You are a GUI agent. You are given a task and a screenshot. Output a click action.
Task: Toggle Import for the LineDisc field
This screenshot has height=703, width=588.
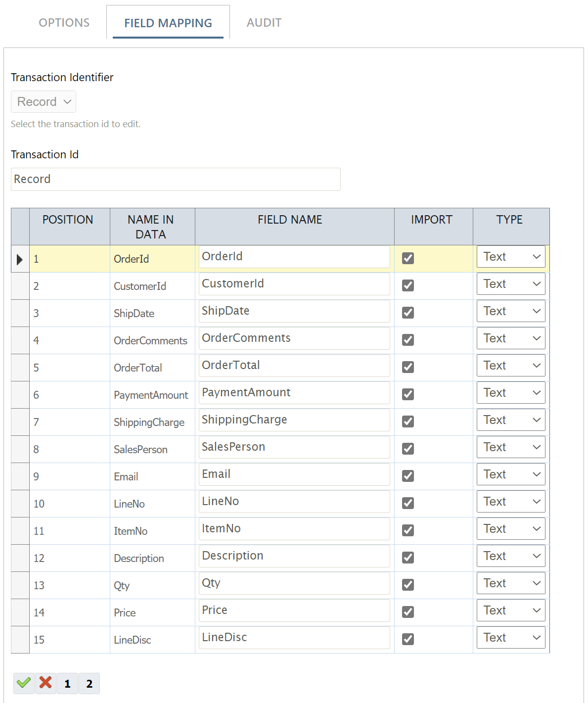point(407,639)
